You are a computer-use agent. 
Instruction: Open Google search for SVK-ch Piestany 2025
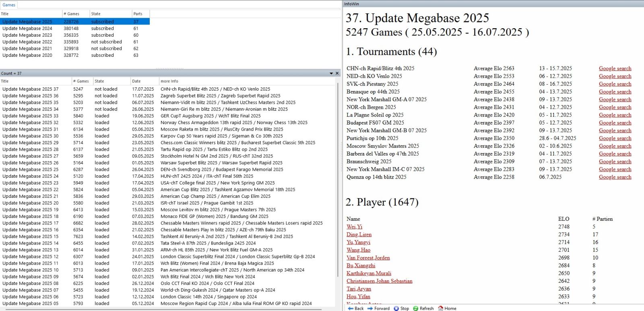(615, 84)
